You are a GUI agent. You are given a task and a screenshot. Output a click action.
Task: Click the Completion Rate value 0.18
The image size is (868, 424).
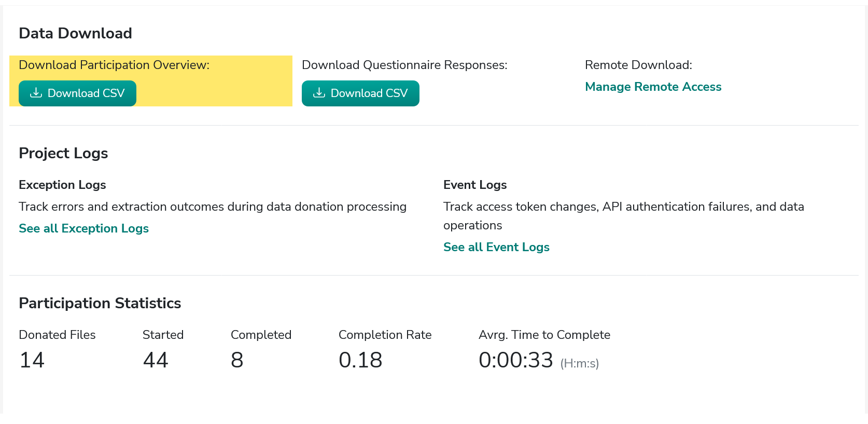click(x=360, y=360)
